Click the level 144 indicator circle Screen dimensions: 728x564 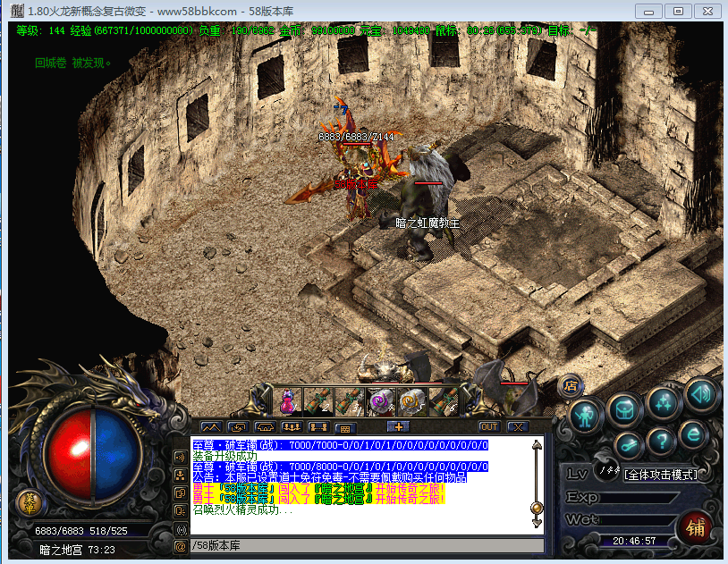pyautogui.click(x=609, y=471)
